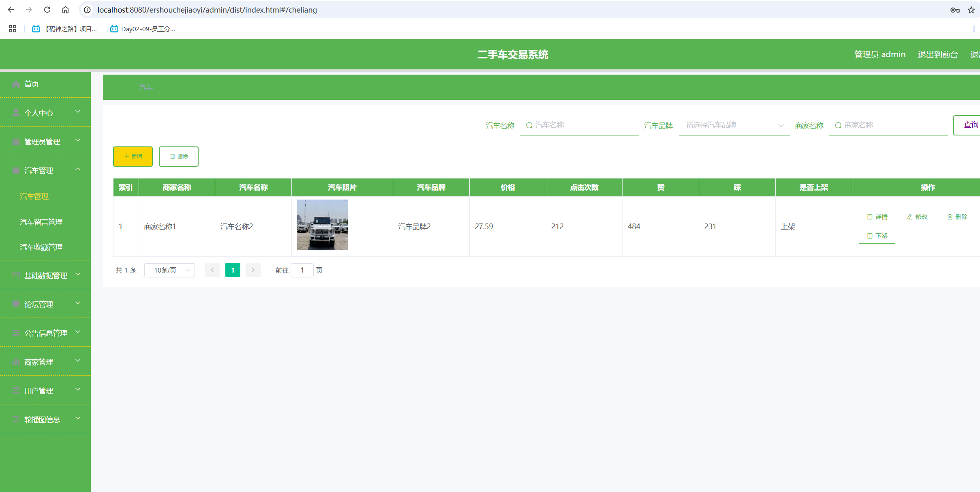Focus the 商家名称 search field
This screenshot has width=980, height=492.
pyautogui.click(x=888, y=125)
